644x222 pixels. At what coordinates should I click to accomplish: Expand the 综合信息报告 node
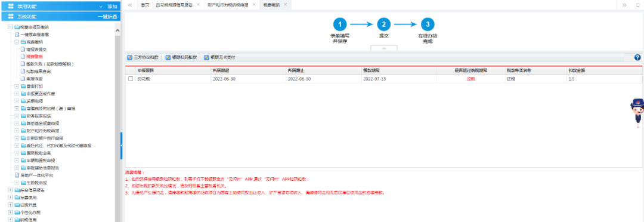coord(10,190)
